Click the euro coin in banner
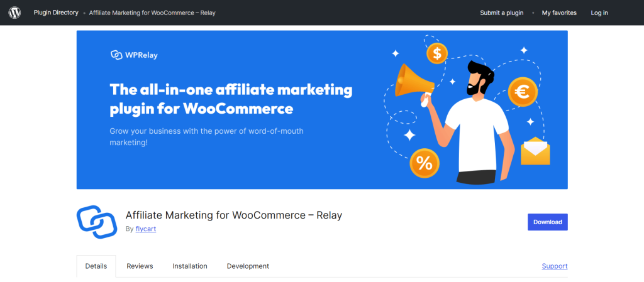Image resolution: width=644 pixels, height=282 pixels. coord(523,92)
